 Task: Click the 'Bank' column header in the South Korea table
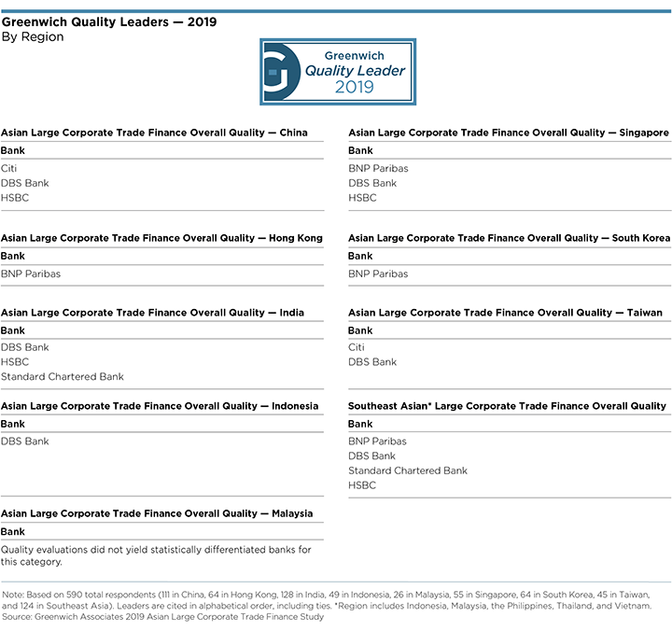[x=361, y=256]
